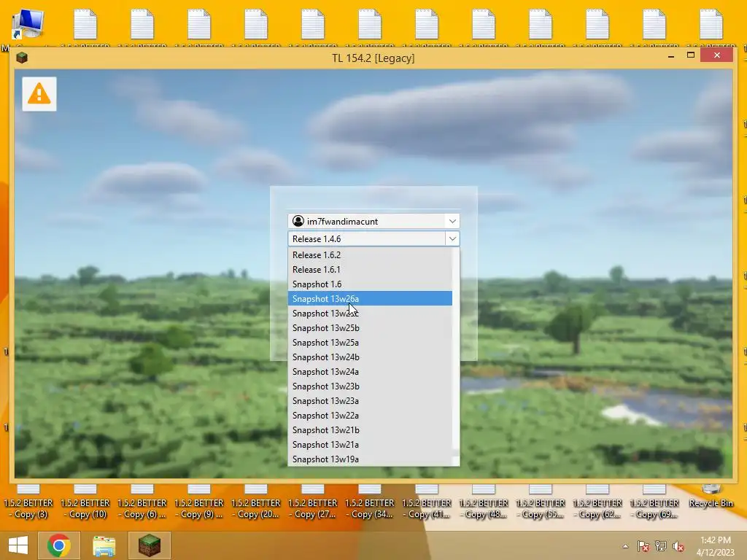Select file 1.5.2 BETTER - Copy (62
The width and height of the screenshot is (747, 560).
pos(597,502)
